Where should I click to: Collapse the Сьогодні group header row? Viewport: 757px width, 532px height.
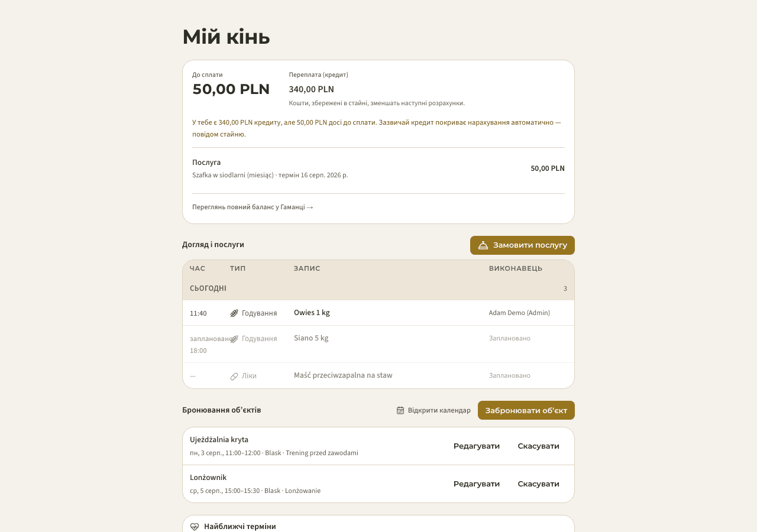(378, 288)
